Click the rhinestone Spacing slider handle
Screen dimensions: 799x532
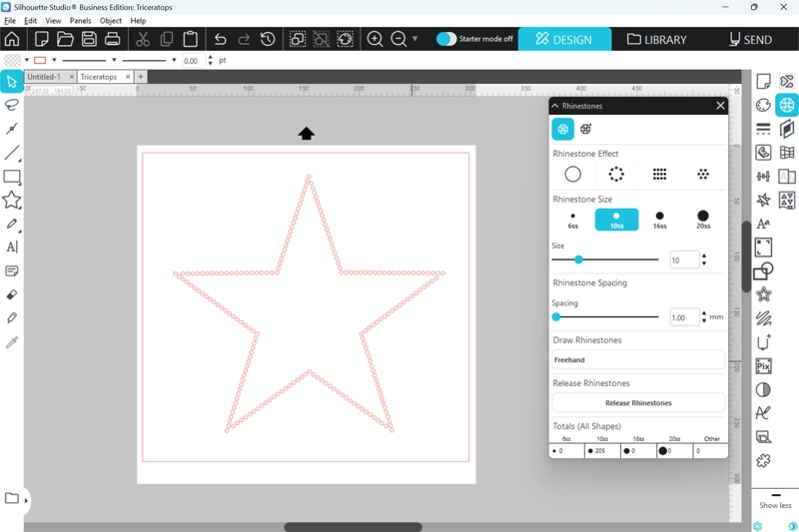pyautogui.click(x=556, y=317)
